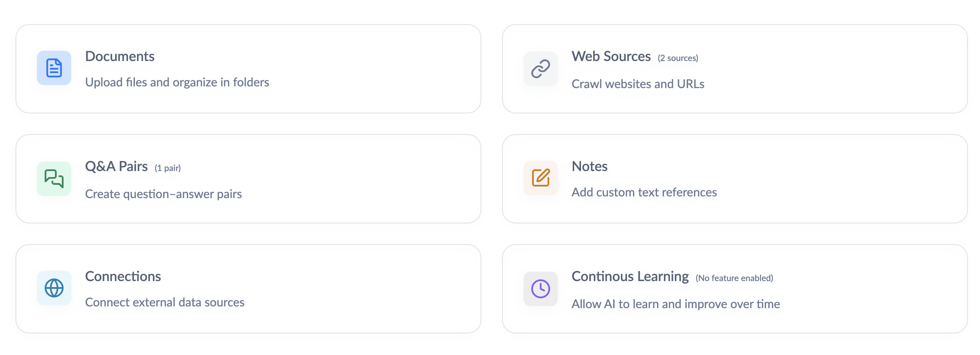
Task: Click the orange Notes pencil icon
Action: click(x=541, y=178)
